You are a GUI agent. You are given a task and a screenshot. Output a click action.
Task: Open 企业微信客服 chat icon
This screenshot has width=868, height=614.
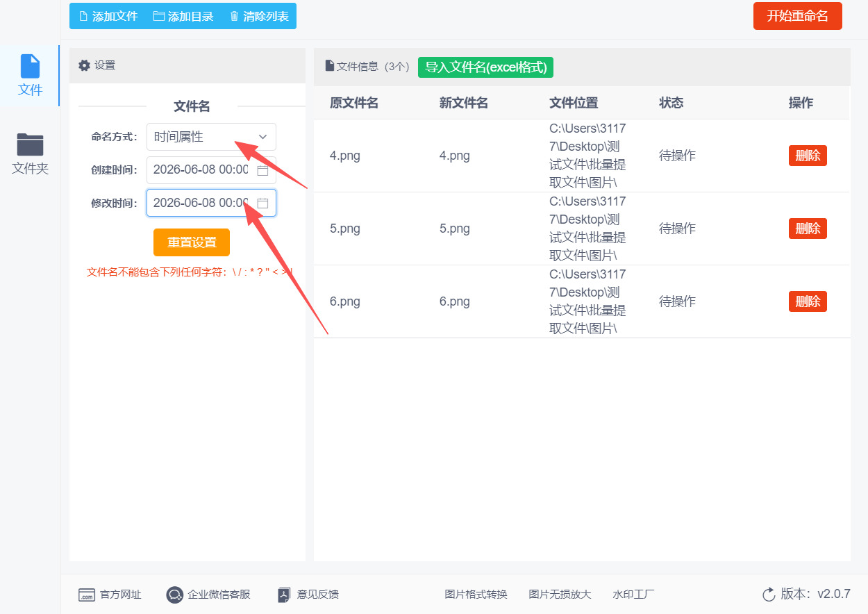click(174, 595)
